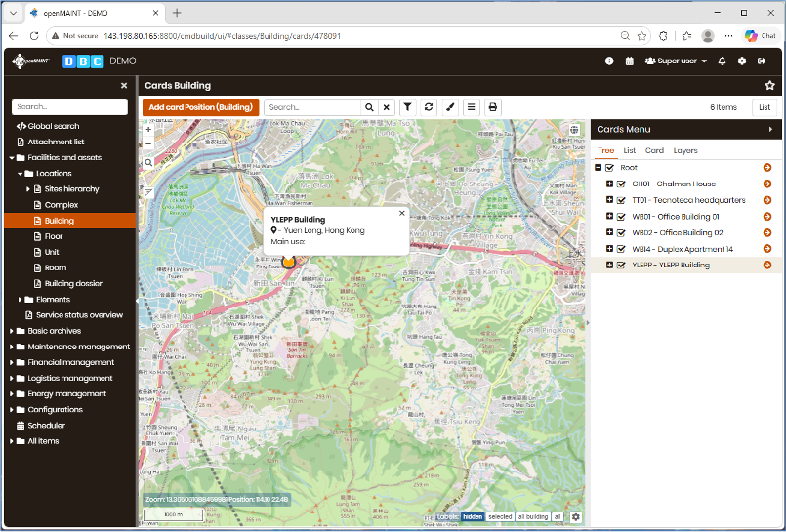This screenshot has height=532, width=786.
Task: Expand the Elements folder
Action: click(21, 300)
